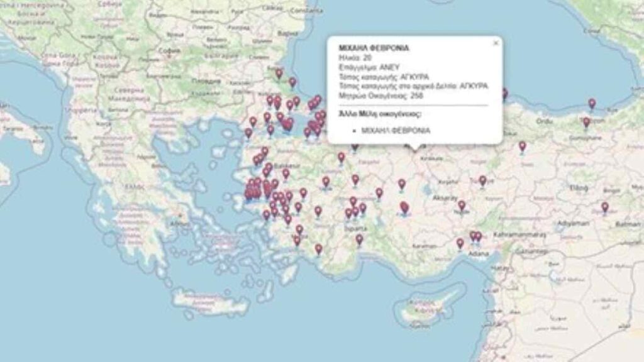This screenshot has width=644, height=362.
Task: Select the marker pin at Konya
Action: click(x=404, y=207)
